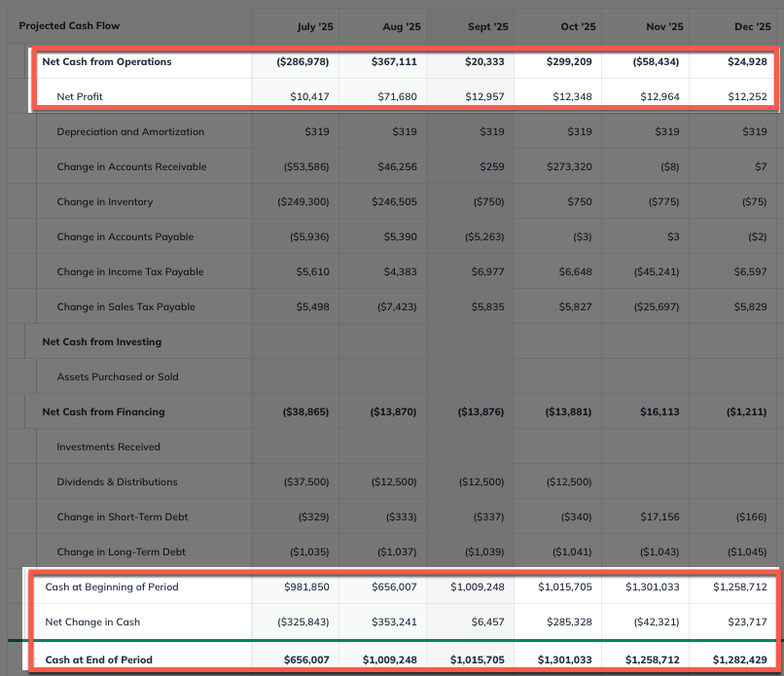Click the ($58,434) Nov operations cash value
This screenshot has width=784, height=676.
[x=656, y=61]
